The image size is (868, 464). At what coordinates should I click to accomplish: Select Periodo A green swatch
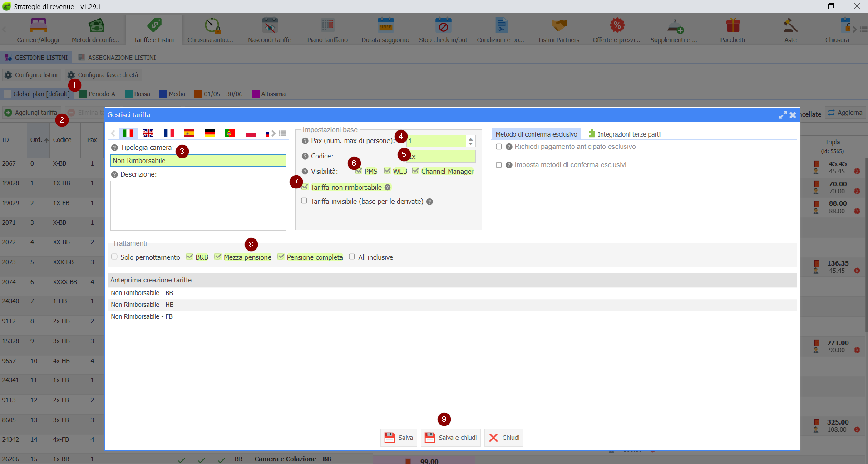point(84,94)
